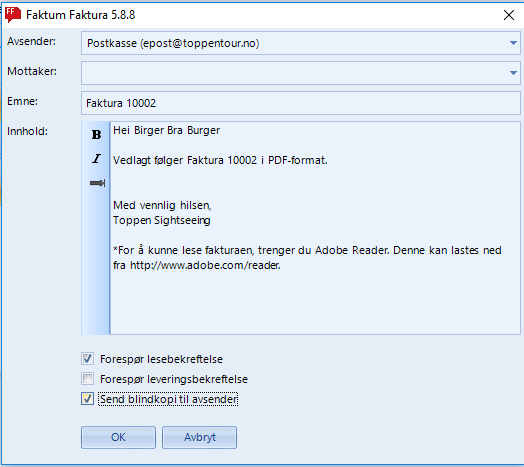Image resolution: width=524 pixels, height=467 pixels.
Task: Expand the Avsender dropdown arrow
Action: (x=513, y=43)
